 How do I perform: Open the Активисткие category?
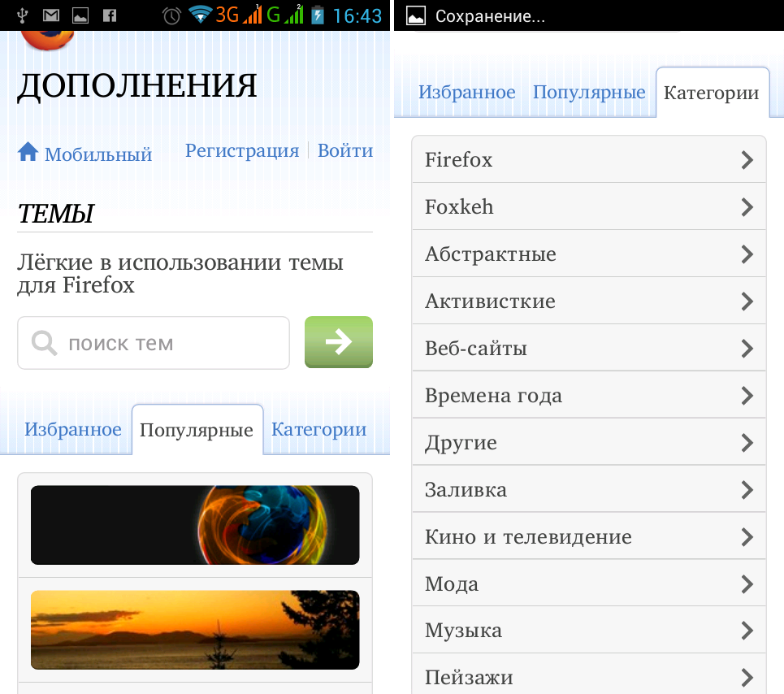(x=589, y=301)
